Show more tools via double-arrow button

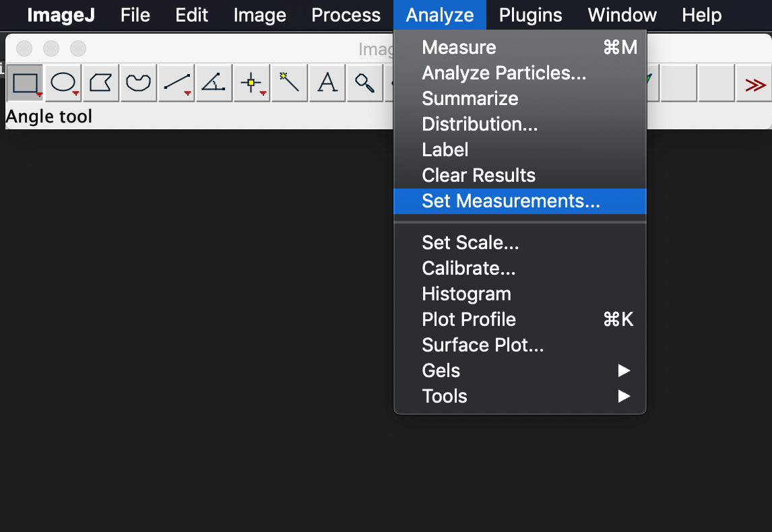click(754, 84)
